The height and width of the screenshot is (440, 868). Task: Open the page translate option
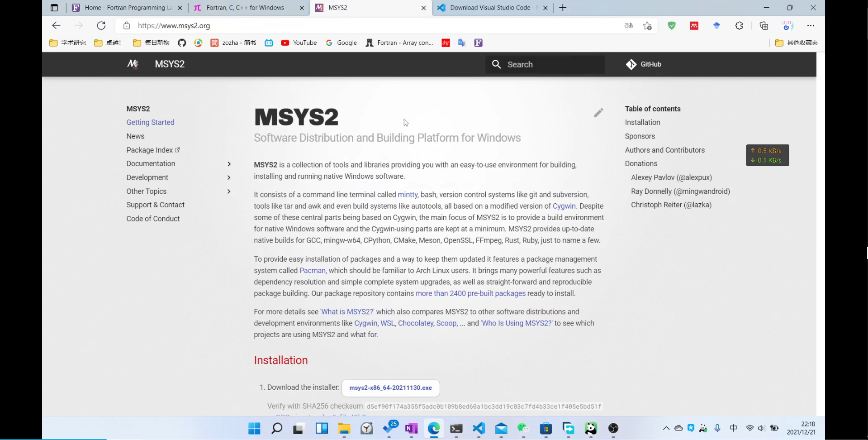pyautogui.click(x=629, y=26)
